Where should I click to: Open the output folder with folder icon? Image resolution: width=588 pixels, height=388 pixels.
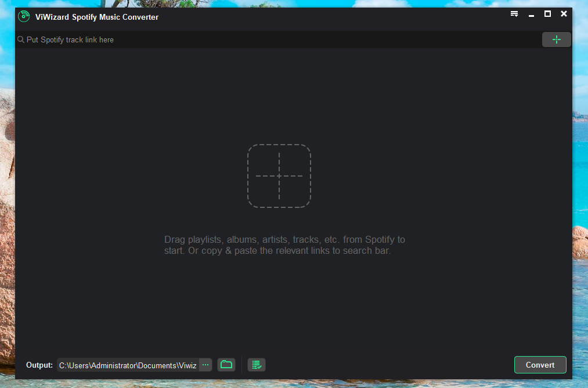(226, 365)
